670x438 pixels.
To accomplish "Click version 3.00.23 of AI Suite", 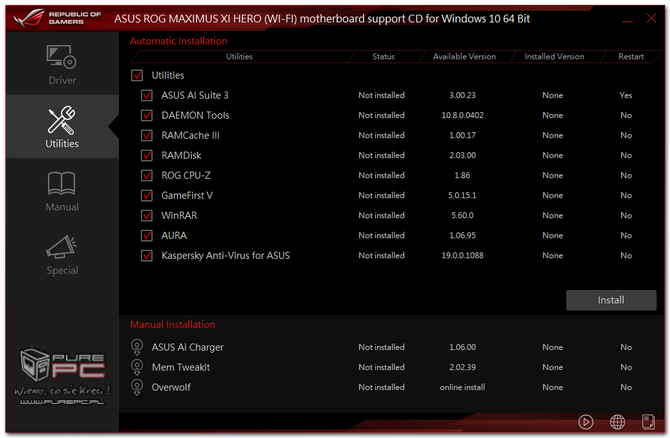I will [x=462, y=95].
